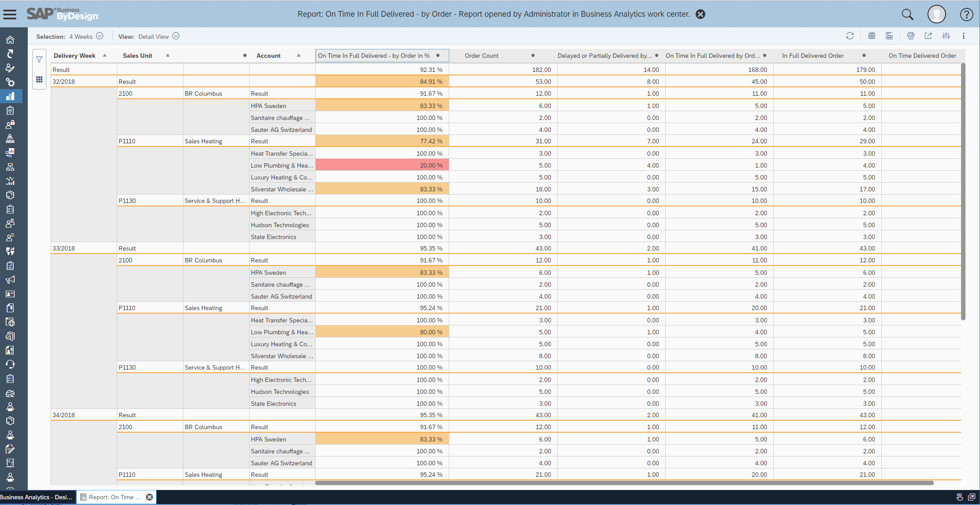Select the Order Count column header

tap(481, 56)
